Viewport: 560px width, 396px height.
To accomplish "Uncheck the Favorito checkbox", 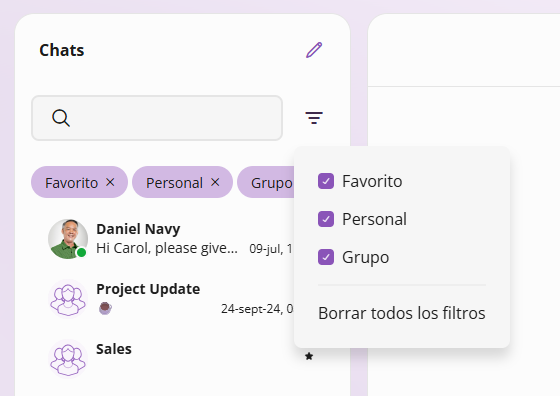I will pyautogui.click(x=326, y=181).
